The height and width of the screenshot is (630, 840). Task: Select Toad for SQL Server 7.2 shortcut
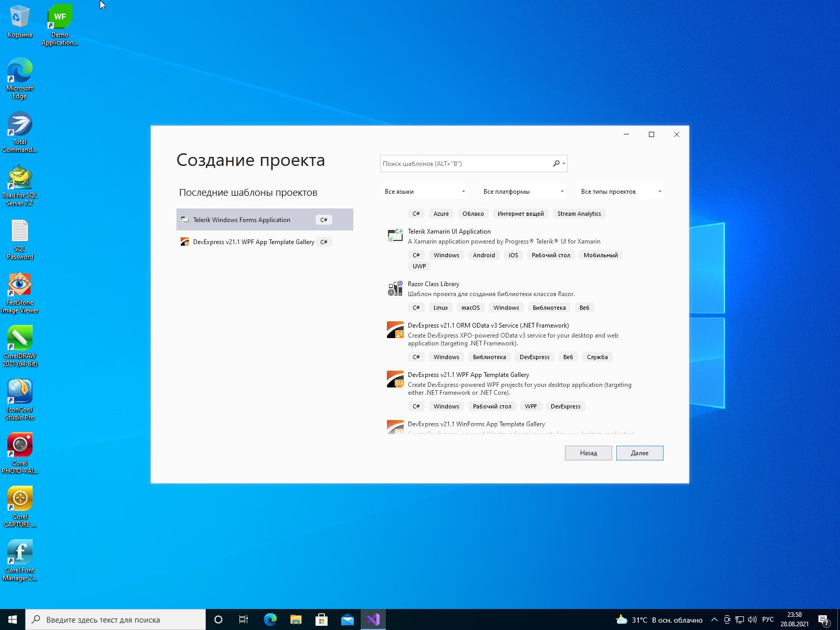pos(20,185)
